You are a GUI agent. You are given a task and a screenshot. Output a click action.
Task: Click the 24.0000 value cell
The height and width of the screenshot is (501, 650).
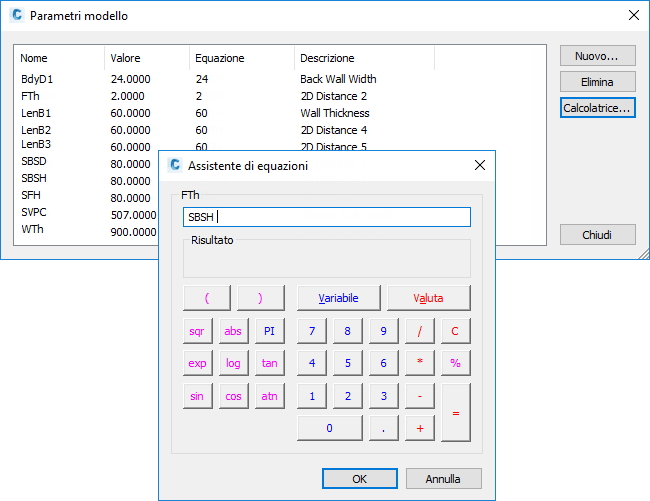tap(131, 79)
